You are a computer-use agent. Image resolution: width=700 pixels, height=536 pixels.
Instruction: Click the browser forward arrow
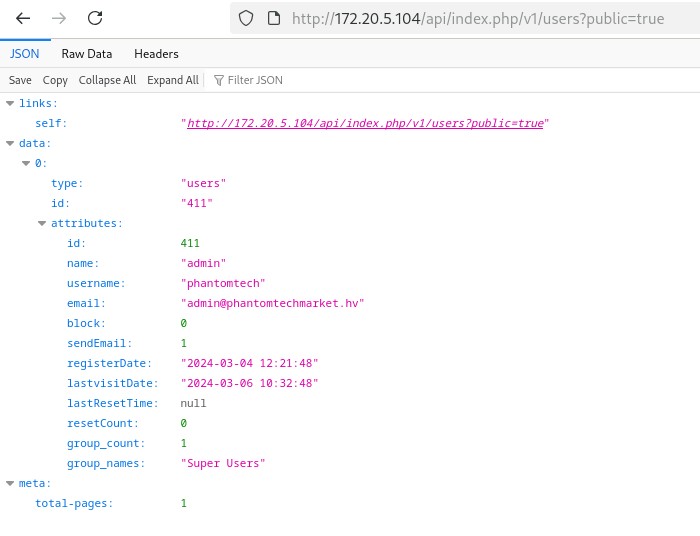click(59, 18)
